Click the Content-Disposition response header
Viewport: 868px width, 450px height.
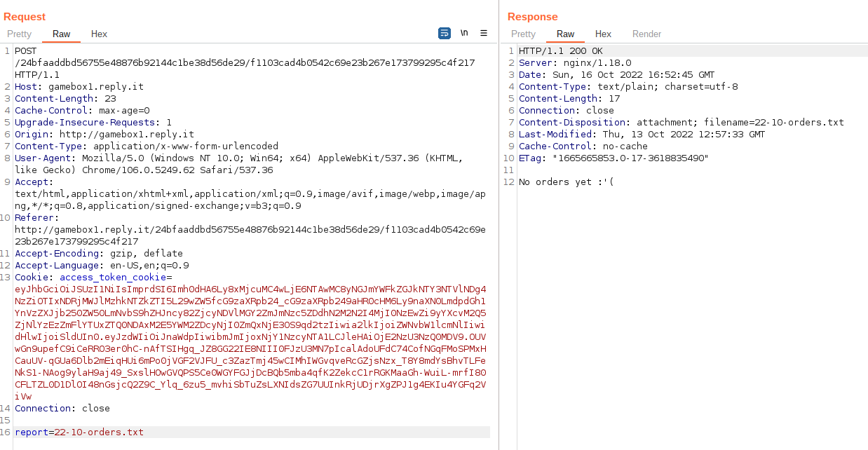pos(681,123)
